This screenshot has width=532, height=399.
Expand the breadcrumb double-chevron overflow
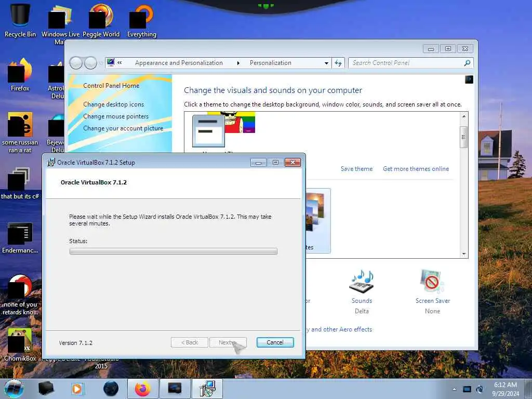(x=120, y=62)
